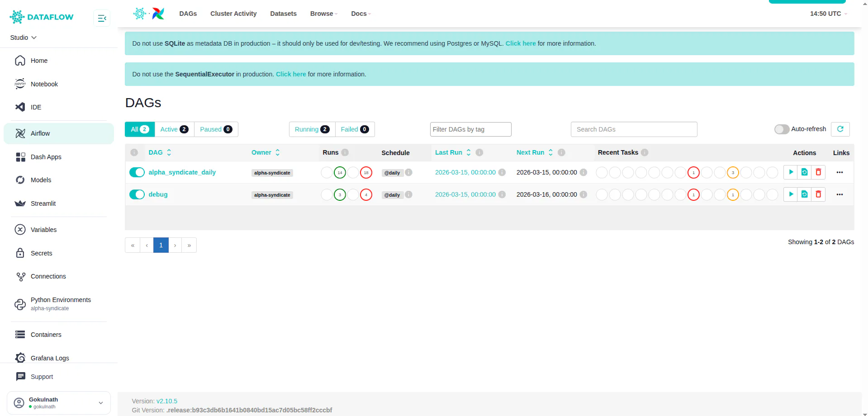Screen dimensions: 868x416
Task: Open the 14:50 UTC timezone dropdown
Action: (829, 14)
